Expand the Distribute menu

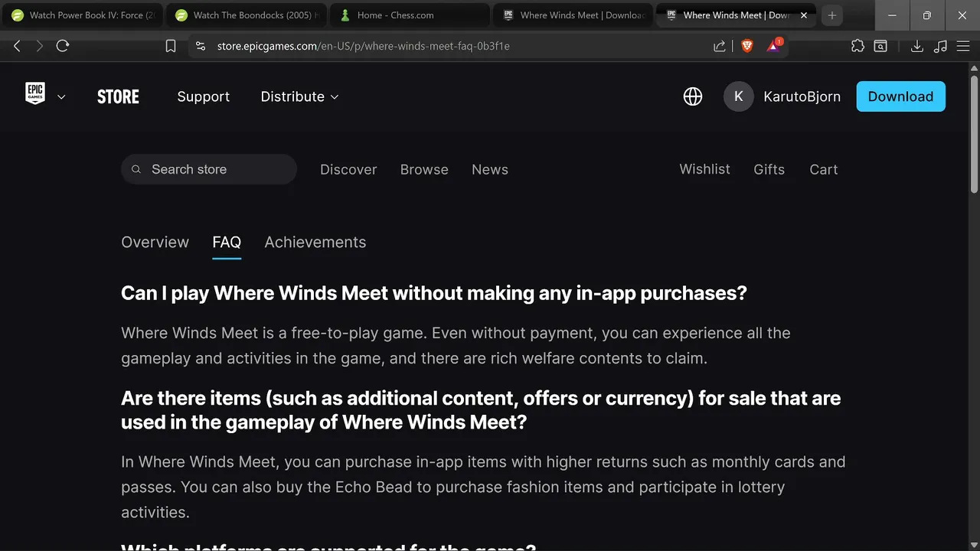pos(299,96)
